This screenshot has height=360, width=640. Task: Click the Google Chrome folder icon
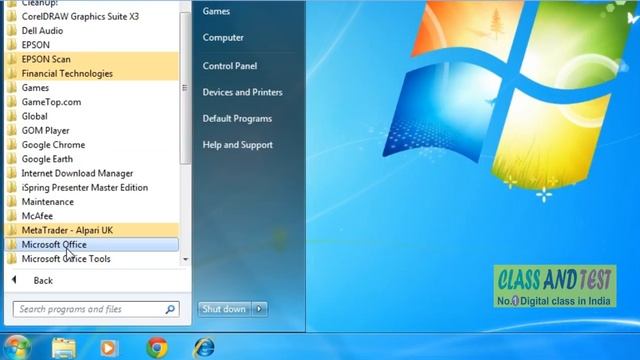[x=12, y=145]
